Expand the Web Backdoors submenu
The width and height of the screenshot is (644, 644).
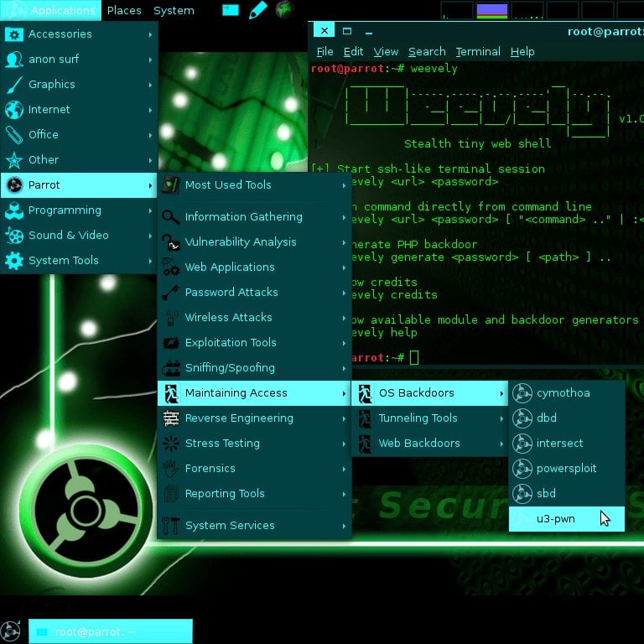[419, 443]
